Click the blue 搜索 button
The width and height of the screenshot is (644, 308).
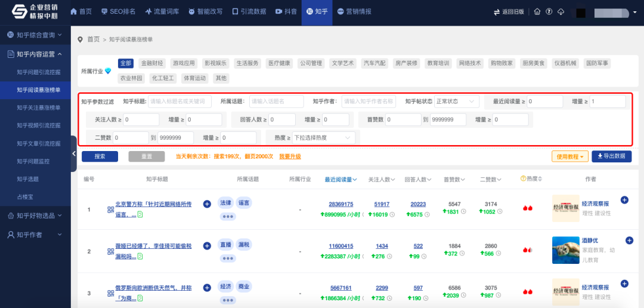[x=100, y=156]
